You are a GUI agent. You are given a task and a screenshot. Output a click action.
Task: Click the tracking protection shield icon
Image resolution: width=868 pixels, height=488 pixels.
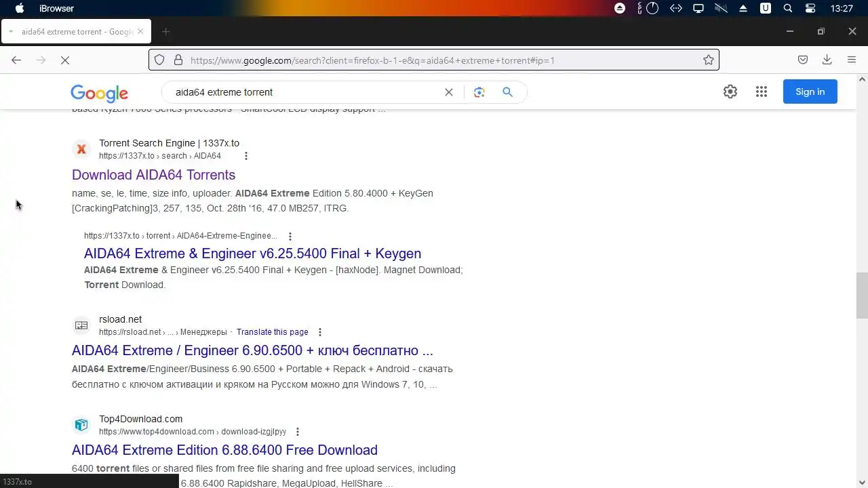[159, 60]
